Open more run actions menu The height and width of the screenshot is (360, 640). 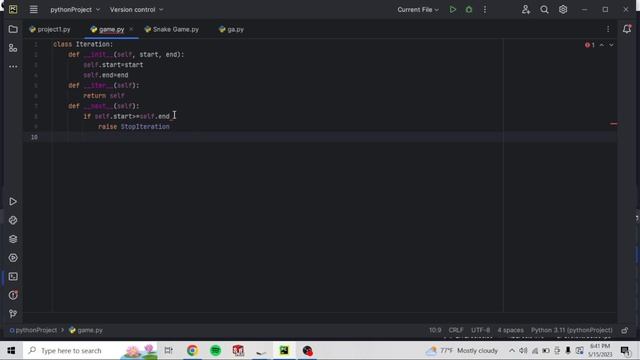click(x=485, y=9)
